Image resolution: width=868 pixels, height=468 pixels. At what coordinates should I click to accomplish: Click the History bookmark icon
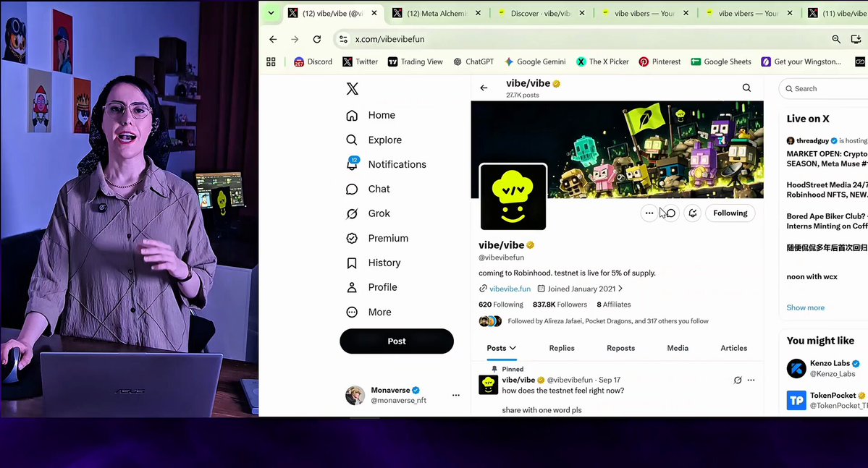pyautogui.click(x=352, y=263)
